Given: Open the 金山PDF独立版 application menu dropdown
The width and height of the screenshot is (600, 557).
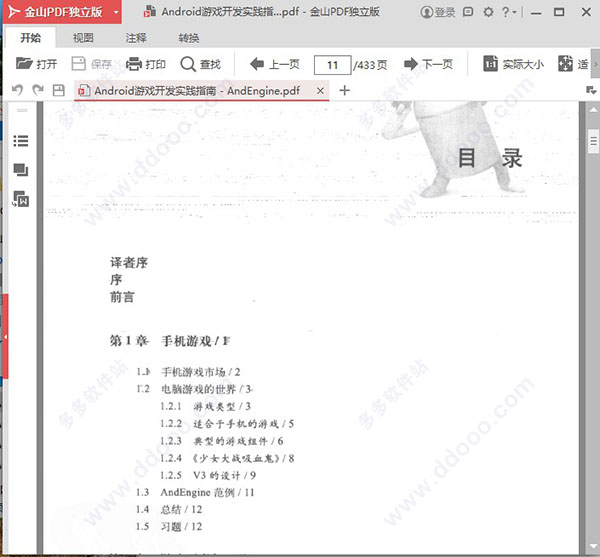Looking at the screenshot, I should click(116, 12).
